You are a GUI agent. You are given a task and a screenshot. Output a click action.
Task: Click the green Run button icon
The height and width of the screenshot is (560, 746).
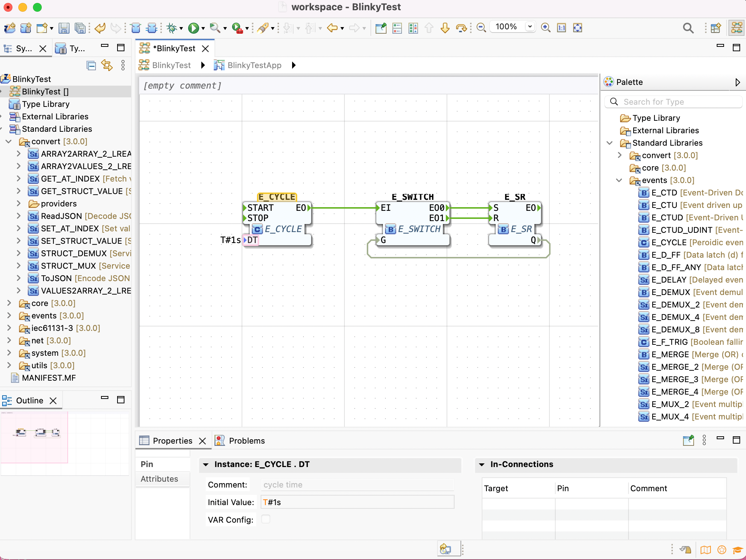coord(193,28)
